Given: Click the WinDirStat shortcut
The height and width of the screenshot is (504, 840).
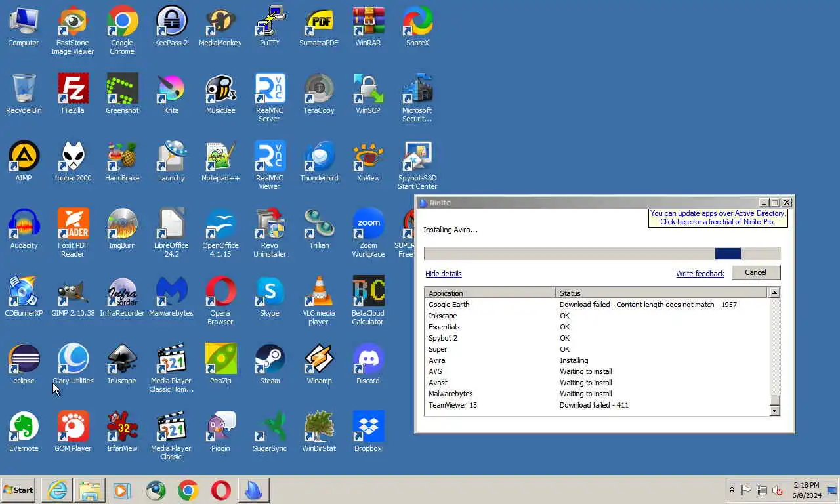Looking at the screenshot, I should 319,432.
